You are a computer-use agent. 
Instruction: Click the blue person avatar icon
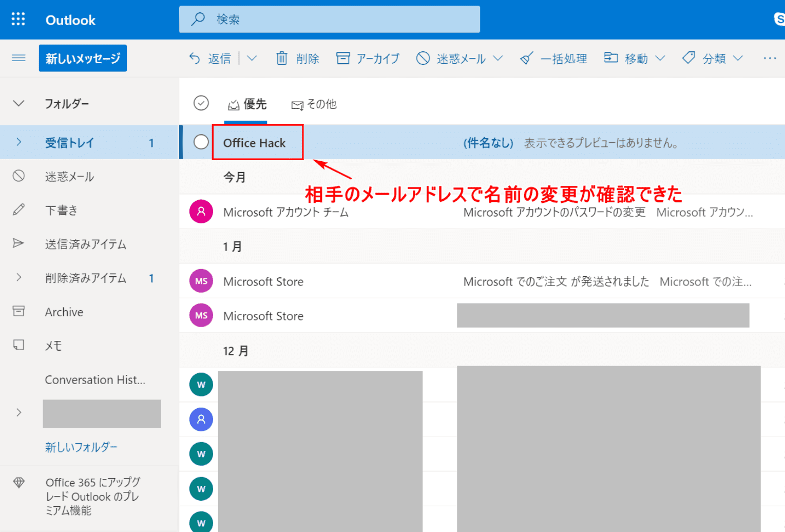pyautogui.click(x=201, y=419)
